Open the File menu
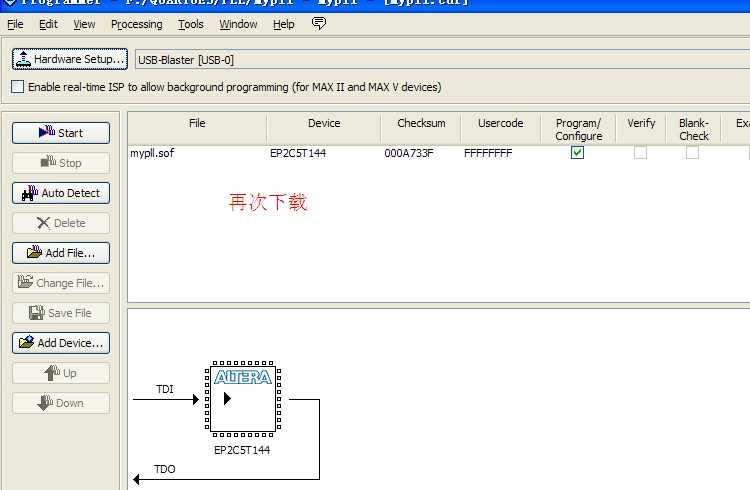 (x=15, y=24)
